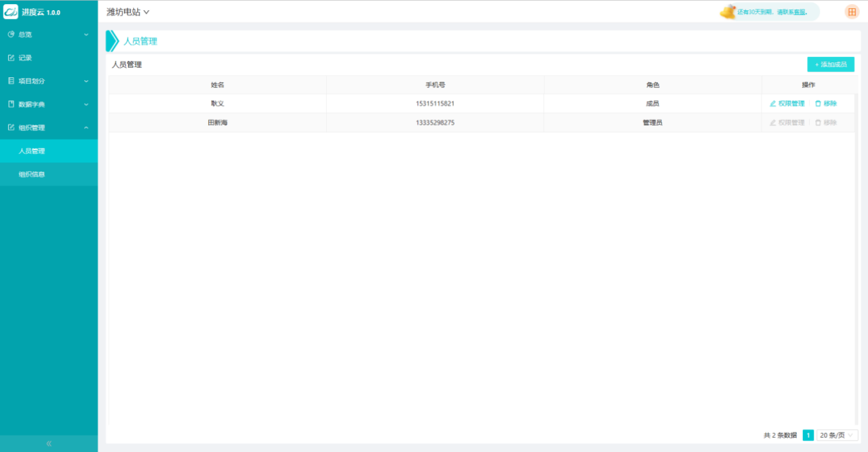The width and height of the screenshot is (868, 452).
Task: Collapse sidebar with double-chevron icon
Action: (49, 443)
